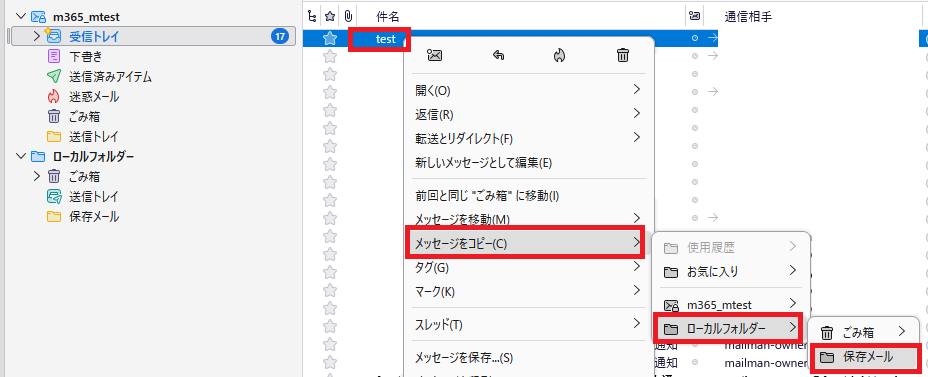Open the メッセージを移動(M) submenu
Viewport: 928px width, 377px height.
[529, 219]
